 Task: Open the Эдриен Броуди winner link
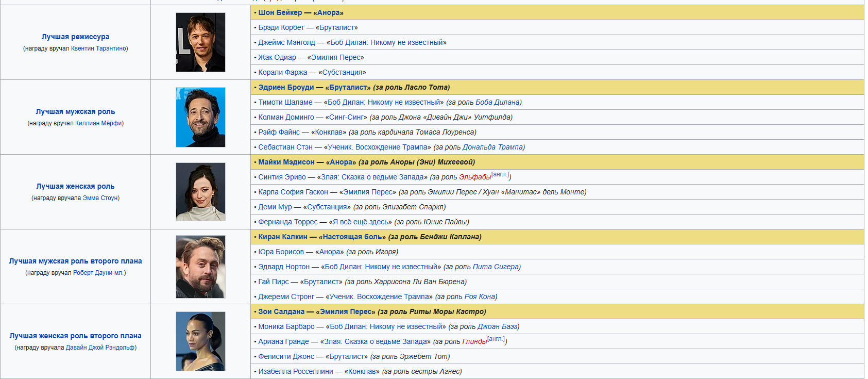[x=286, y=87]
